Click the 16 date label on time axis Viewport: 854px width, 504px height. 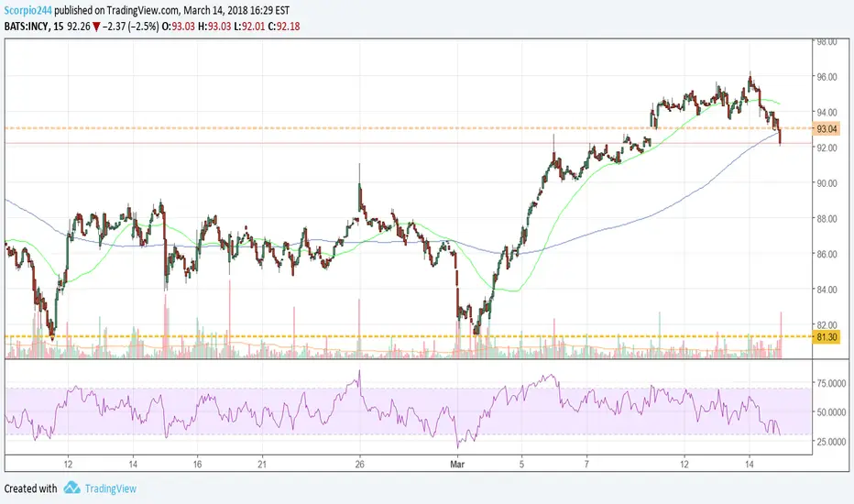pos(197,465)
